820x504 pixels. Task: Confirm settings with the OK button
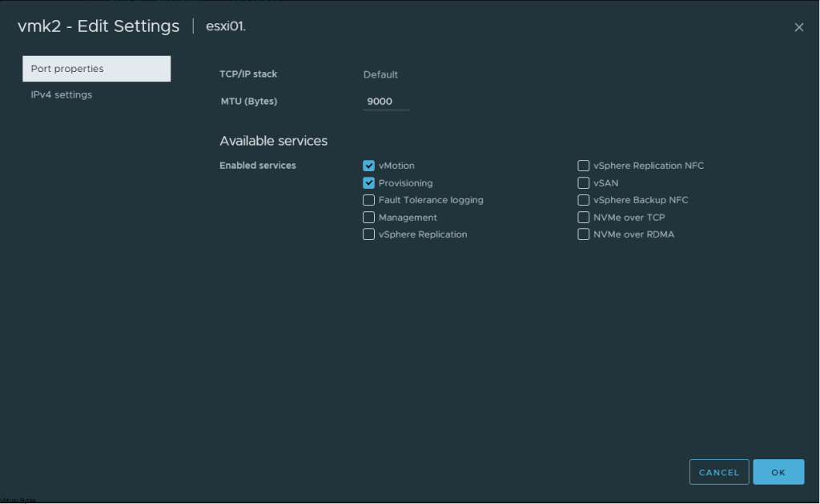tap(778, 472)
